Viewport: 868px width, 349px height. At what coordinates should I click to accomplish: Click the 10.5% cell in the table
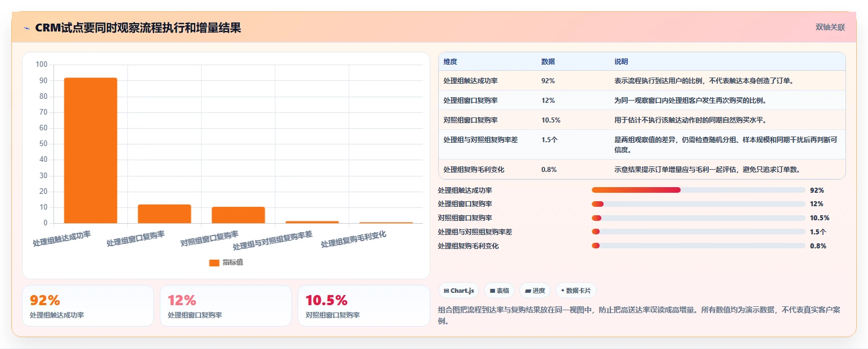551,120
